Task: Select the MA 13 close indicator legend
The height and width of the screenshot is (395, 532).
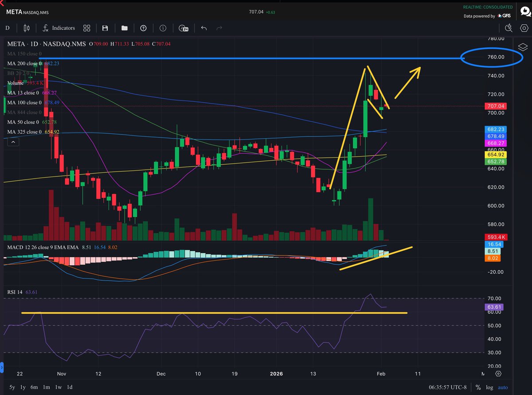Action: 32,93
